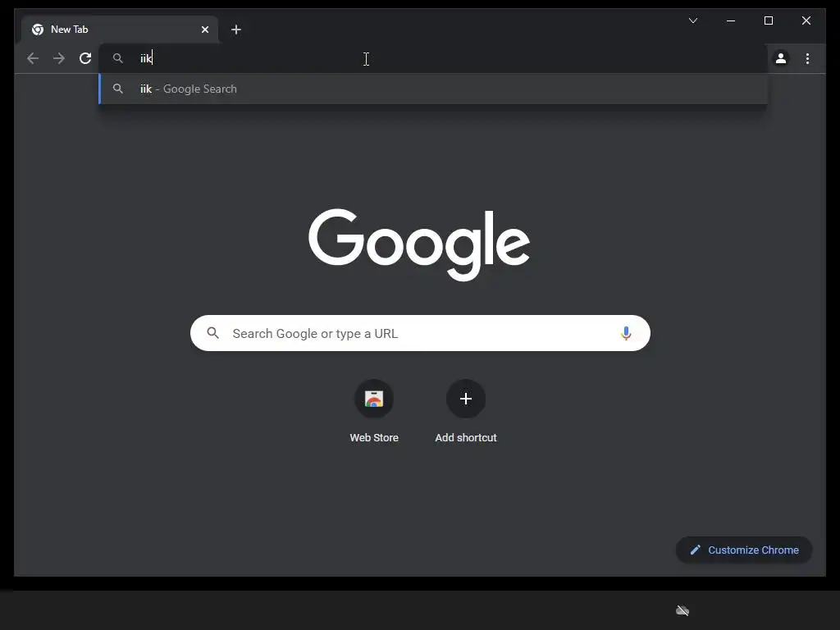
Task: Click the browser back arrow
Action: pos(33,58)
